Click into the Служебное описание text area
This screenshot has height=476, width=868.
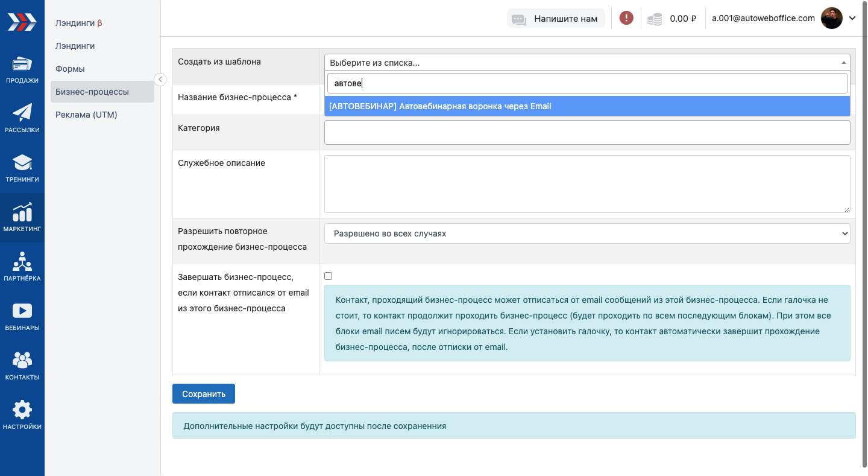point(587,184)
